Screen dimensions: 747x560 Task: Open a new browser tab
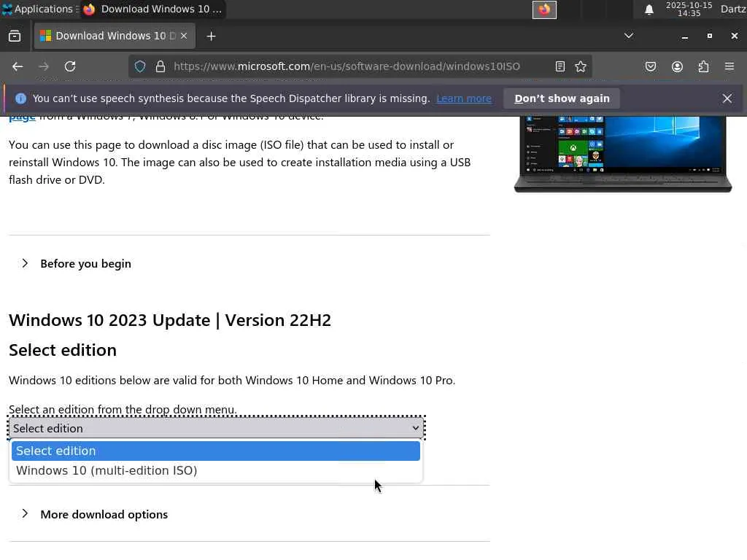pyautogui.click(x=211, y=36)
